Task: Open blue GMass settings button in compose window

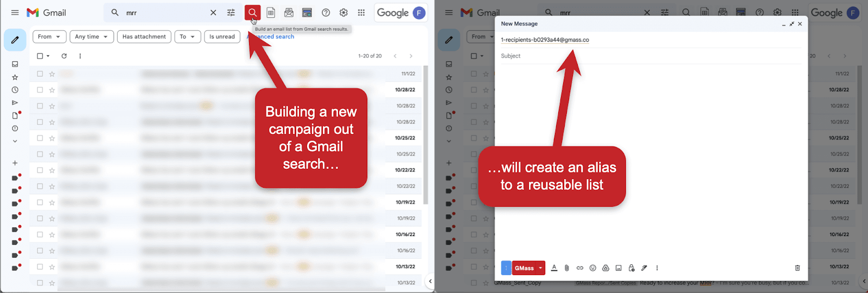Action: point(506,268)
